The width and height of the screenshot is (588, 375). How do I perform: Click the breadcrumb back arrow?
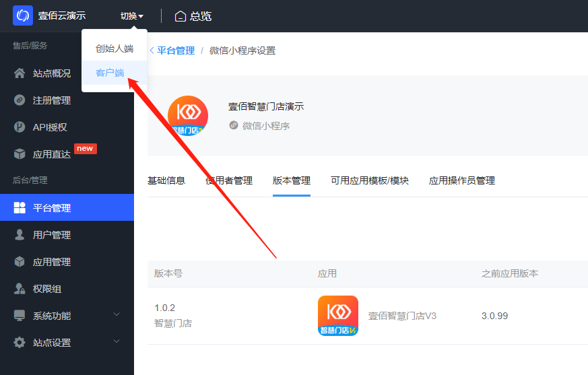152,50
